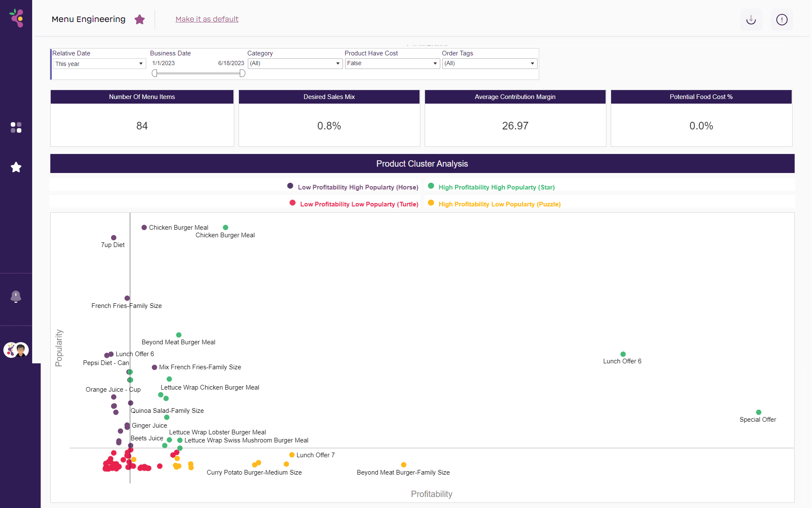The height and width of the screenshot is (508, 812).
Task: Click the Business Date start date field
Action: pos(164,63)
